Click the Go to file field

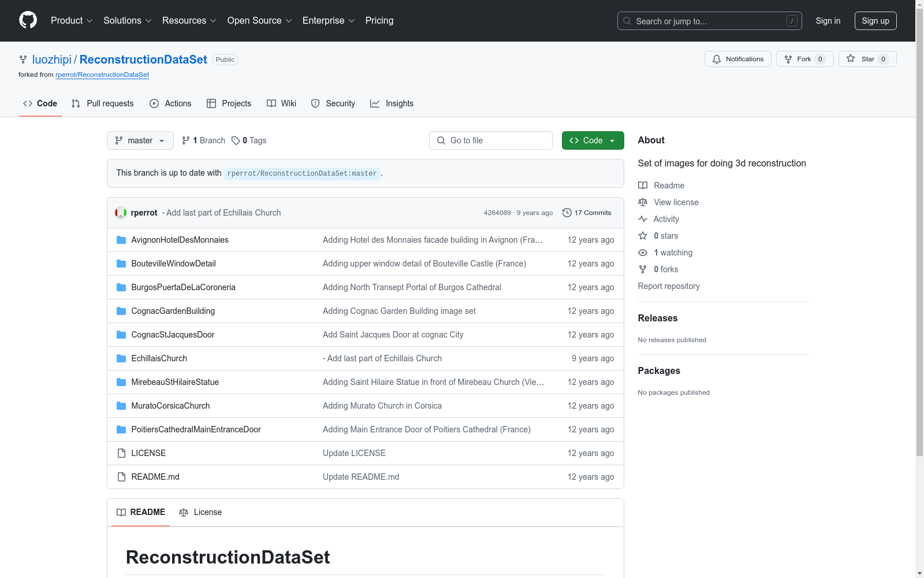[x=491, y=140]
